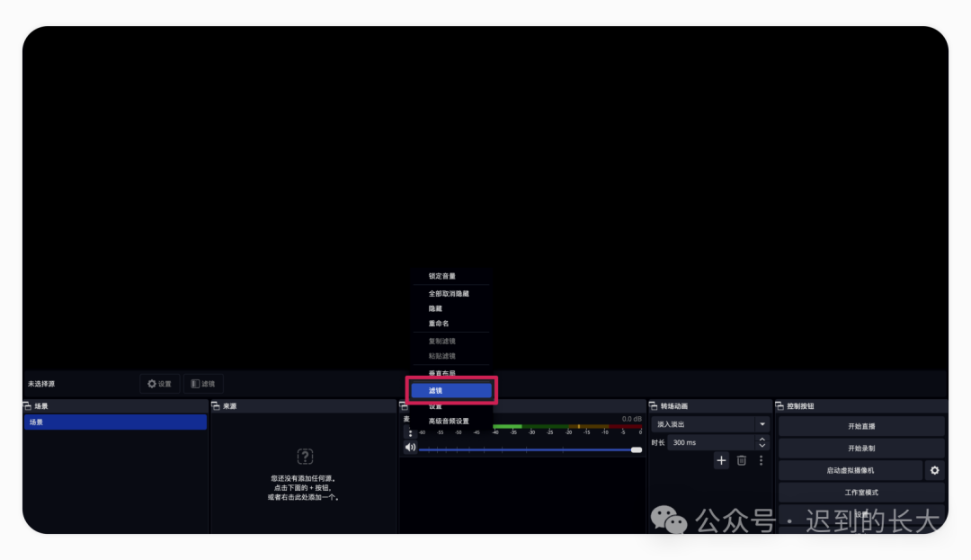Screen dimensions: 971x560
Task: Click the 控制按钮 panel dock icon
Action: coord(779,406)
